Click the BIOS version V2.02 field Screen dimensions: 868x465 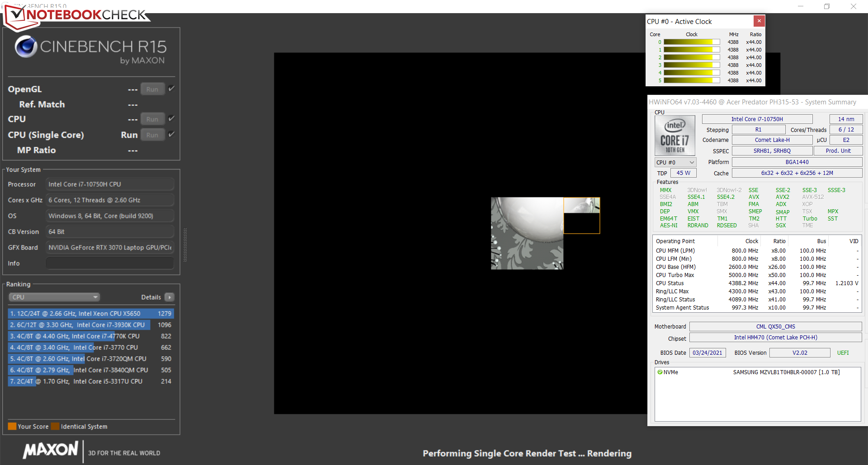click(x=800, y=353)
